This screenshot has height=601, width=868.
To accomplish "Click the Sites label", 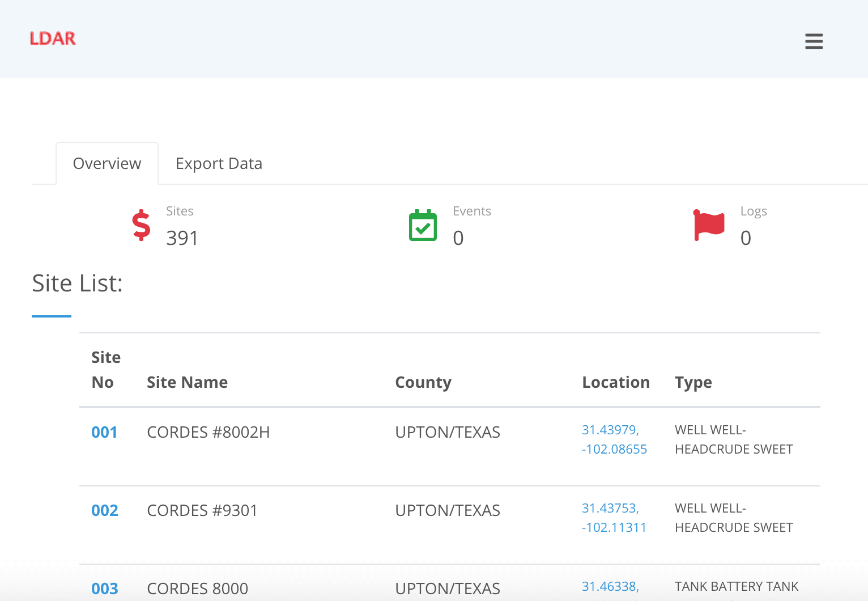I will 180,211.
